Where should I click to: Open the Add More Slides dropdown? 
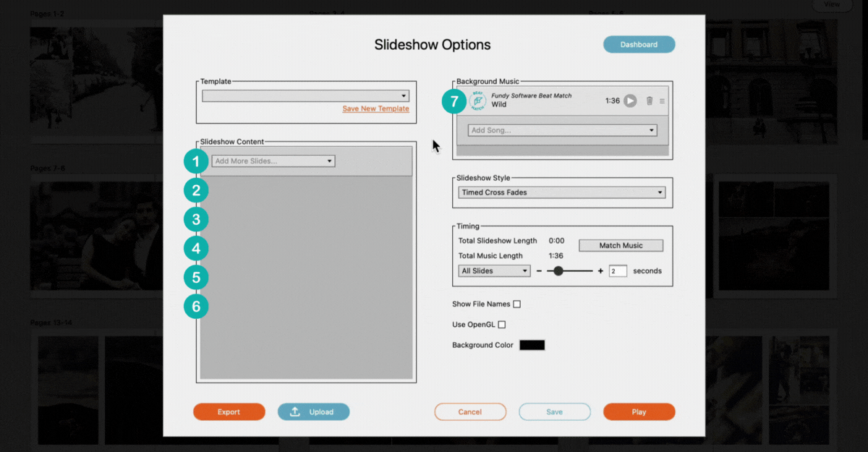pos(273,161)
